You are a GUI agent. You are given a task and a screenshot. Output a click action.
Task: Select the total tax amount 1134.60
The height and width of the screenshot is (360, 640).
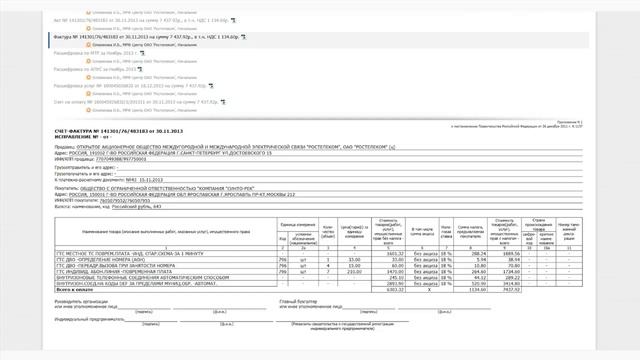pyautogui.click(x=477, y=290)
